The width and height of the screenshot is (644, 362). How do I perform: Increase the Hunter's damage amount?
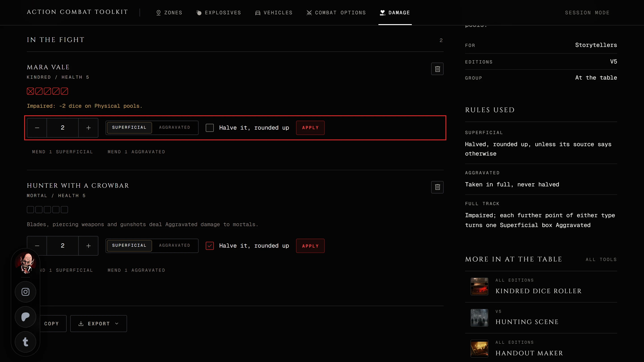tap(88, 246)
